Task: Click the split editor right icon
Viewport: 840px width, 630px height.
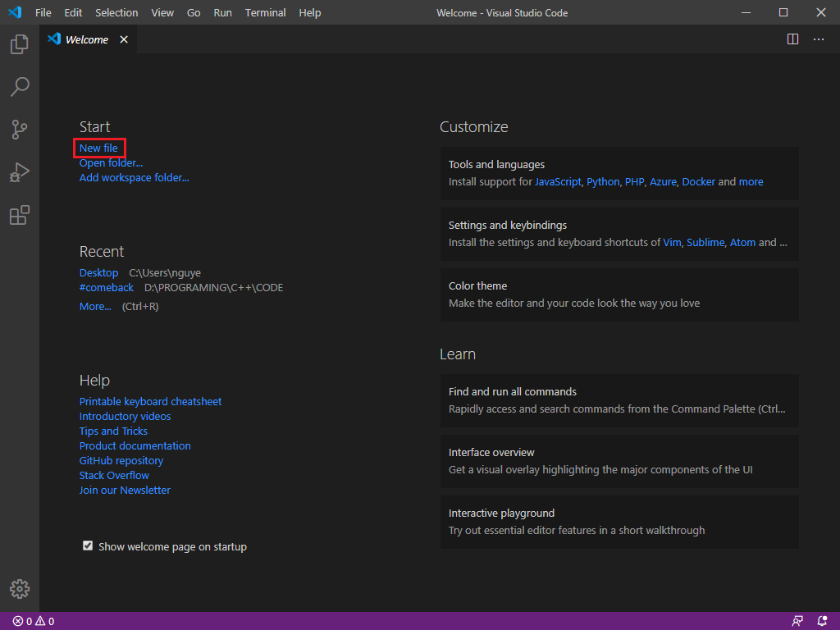Action: click(793, 39)
